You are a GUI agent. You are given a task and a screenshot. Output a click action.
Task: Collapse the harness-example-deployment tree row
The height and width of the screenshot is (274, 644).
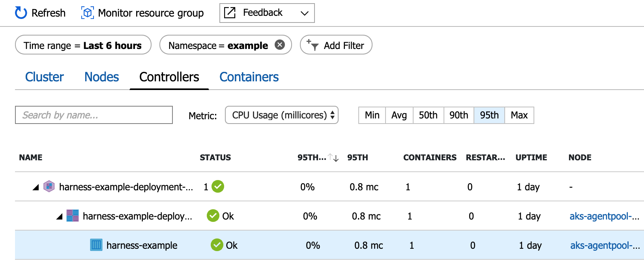(36, 187)
